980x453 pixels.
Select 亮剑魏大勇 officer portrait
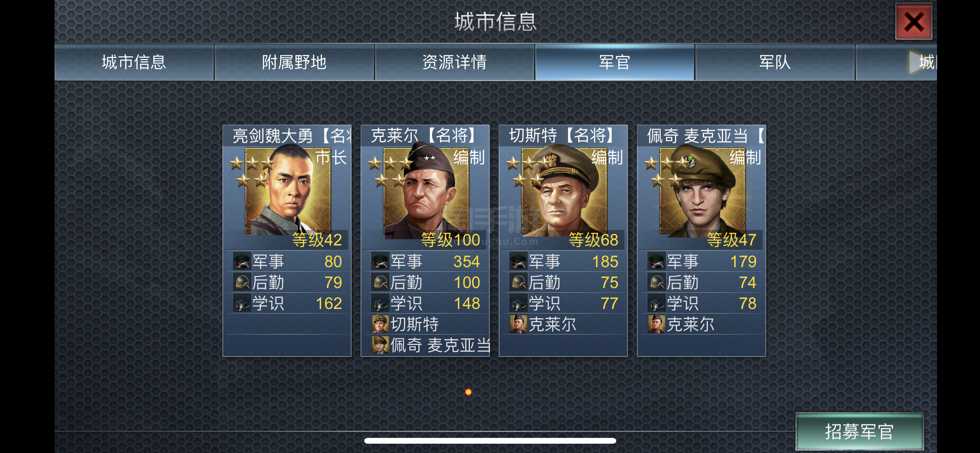tap(288, 191)
